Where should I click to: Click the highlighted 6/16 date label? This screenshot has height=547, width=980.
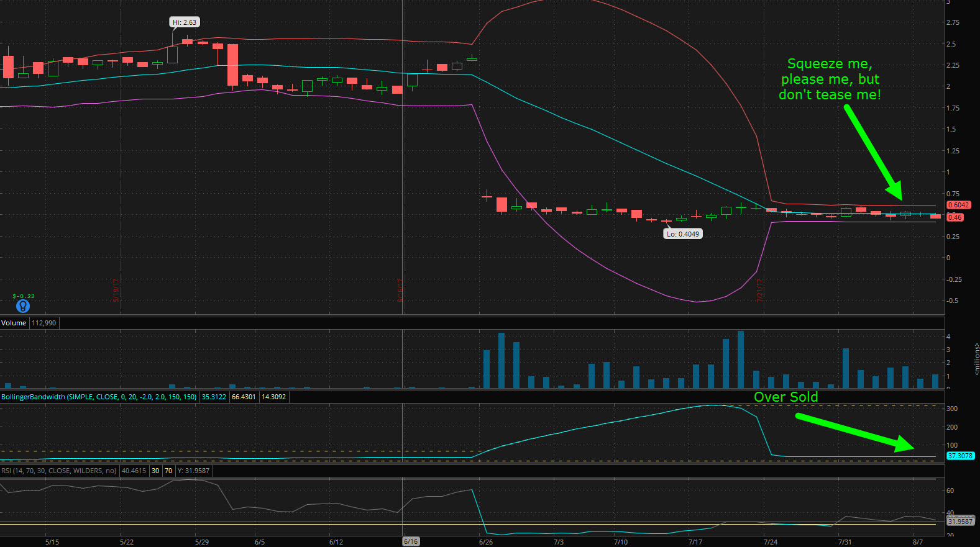coord(411,541)
